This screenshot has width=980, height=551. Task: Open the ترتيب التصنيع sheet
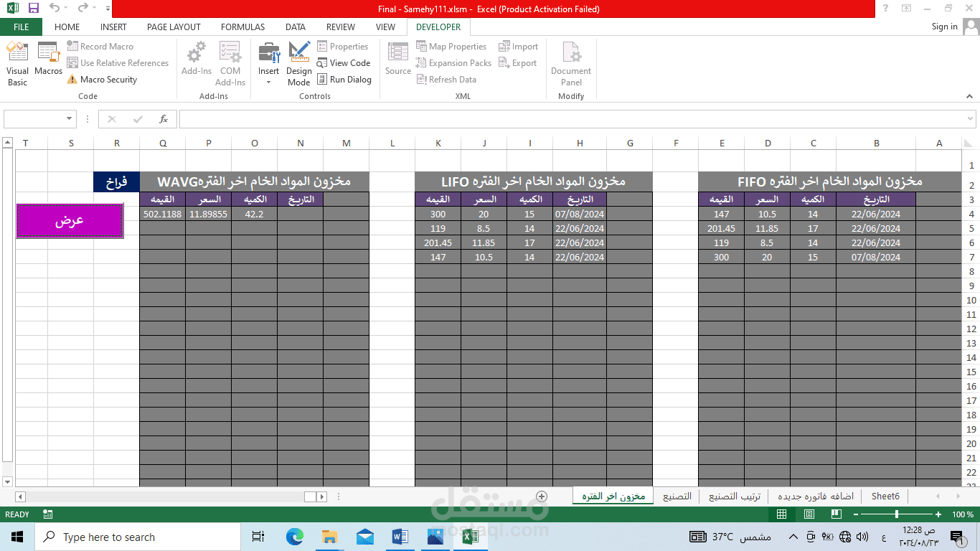pyautogui.click(x=733, y=496)
